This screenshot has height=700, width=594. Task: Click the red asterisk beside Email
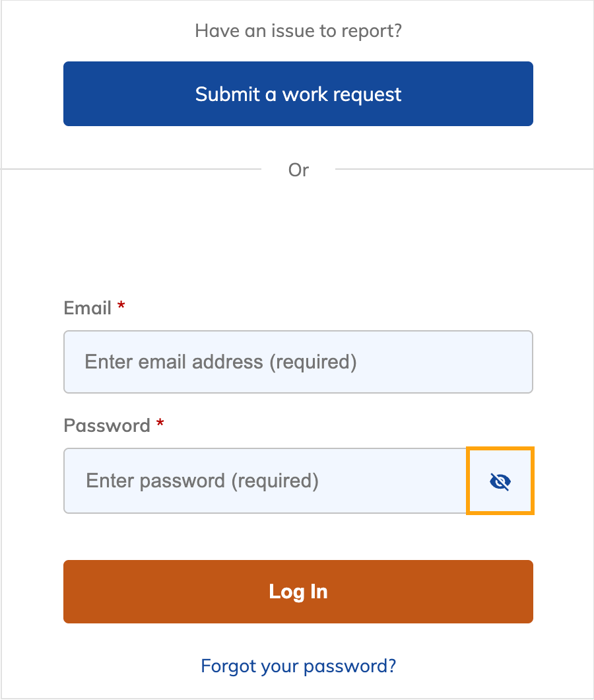point(120,306)
